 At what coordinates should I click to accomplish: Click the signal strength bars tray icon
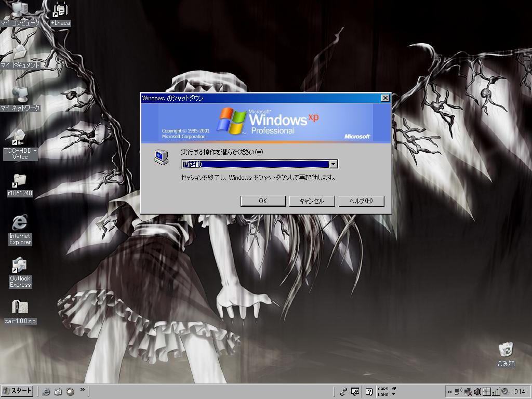click(x=496, y=392)
